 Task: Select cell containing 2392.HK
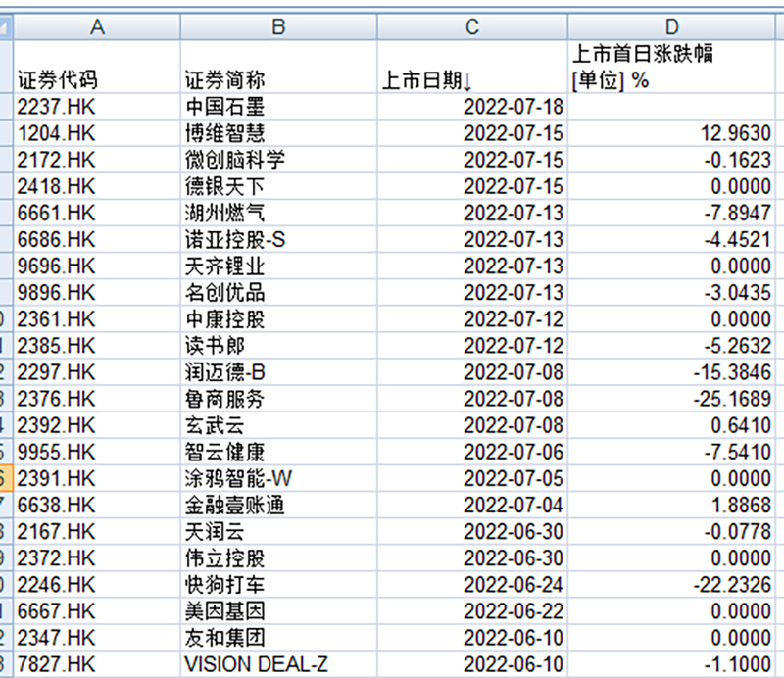[97, 425]
